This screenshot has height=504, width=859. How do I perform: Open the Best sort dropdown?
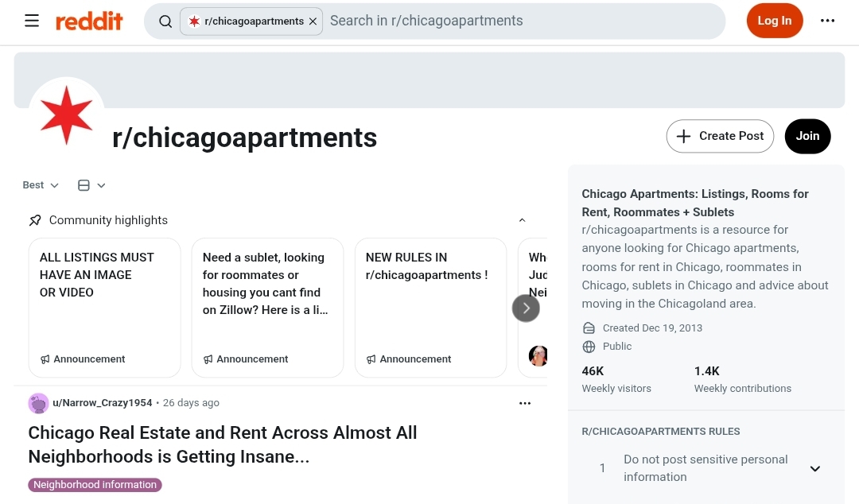point(41,185)
